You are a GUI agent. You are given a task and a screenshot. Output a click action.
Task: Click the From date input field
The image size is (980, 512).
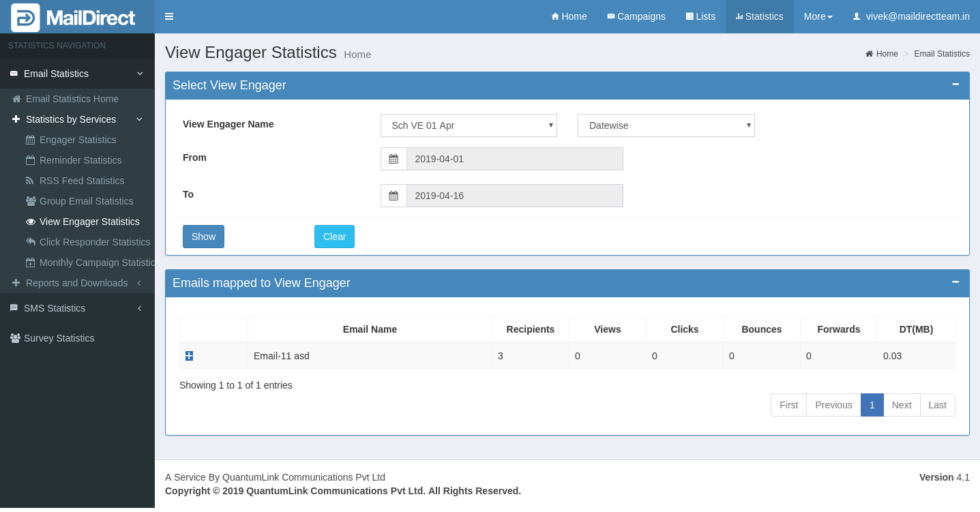point(514,159)
